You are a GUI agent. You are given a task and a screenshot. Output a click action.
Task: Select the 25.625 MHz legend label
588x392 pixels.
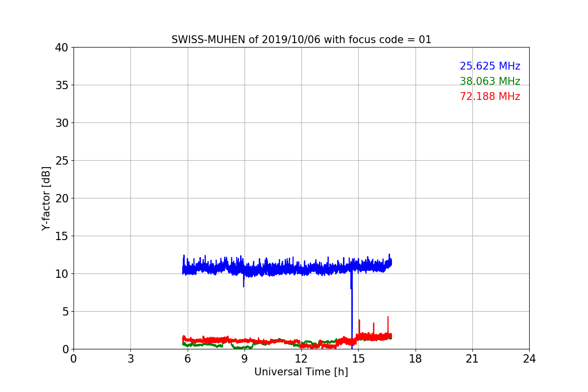tap(490, 66)
